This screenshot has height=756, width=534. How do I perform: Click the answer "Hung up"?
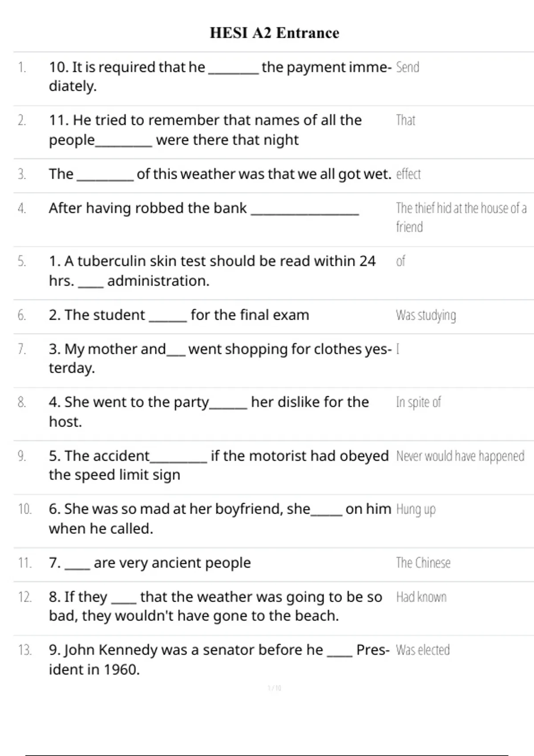click(416, 509)
